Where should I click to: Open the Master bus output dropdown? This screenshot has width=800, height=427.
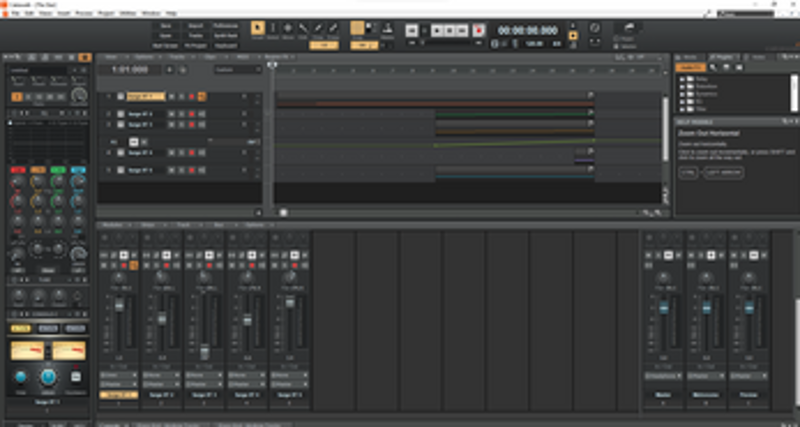[x=663, y=376]
